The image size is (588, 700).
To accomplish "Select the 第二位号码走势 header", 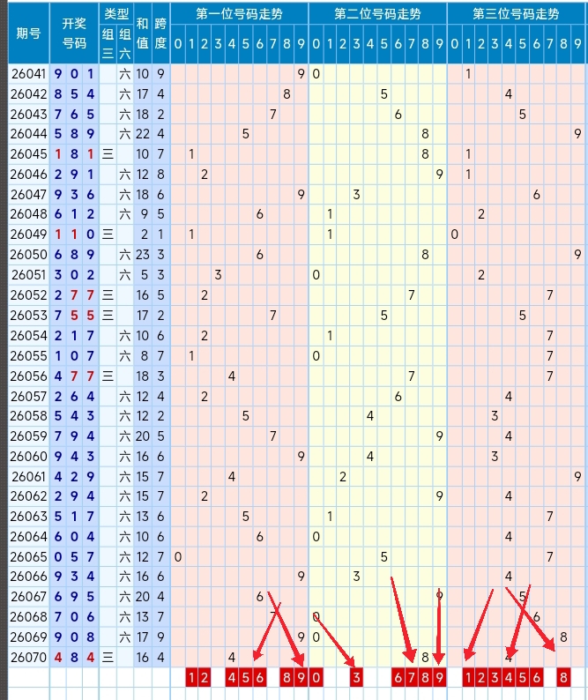I will tap(377, 14).
